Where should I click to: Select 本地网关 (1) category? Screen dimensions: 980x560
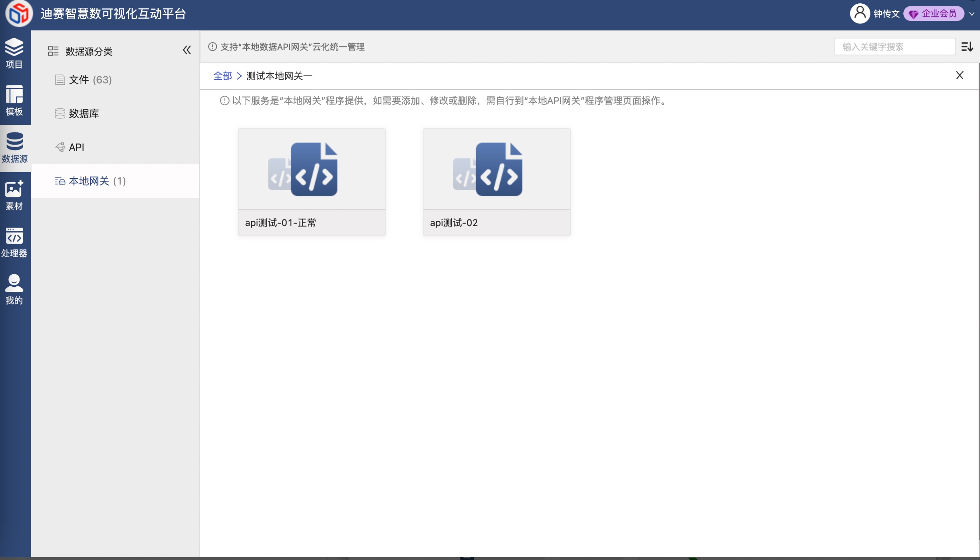click(97, 181)
